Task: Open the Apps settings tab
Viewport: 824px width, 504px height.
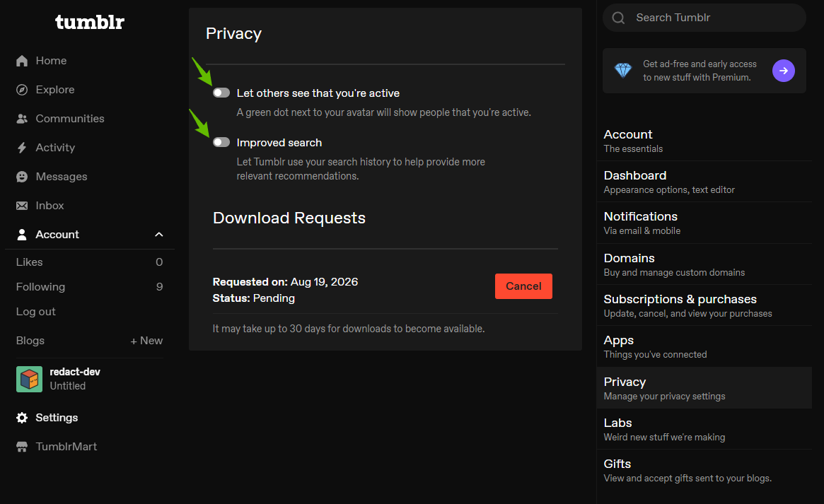Action: coord(704,346)
